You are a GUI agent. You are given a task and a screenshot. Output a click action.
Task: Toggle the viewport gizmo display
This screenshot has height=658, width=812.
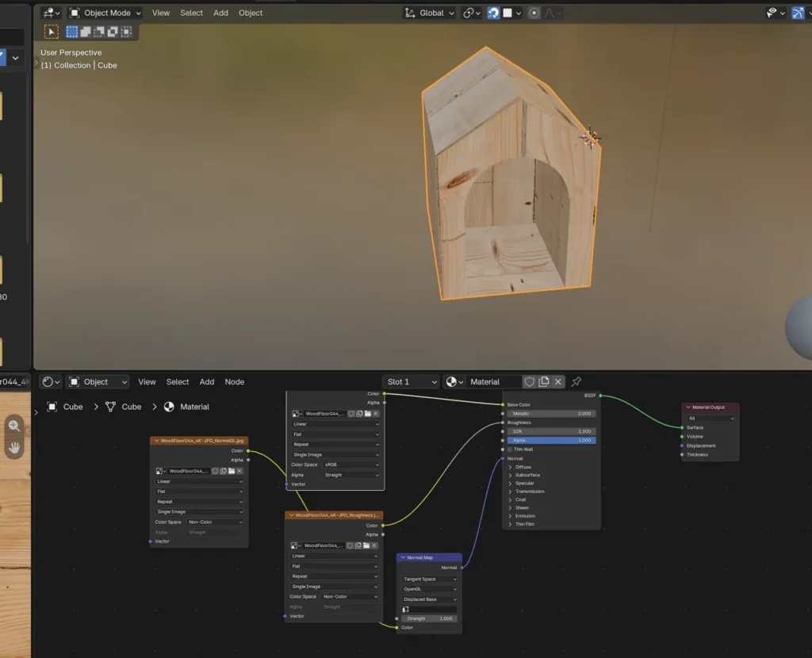(798, 13)
